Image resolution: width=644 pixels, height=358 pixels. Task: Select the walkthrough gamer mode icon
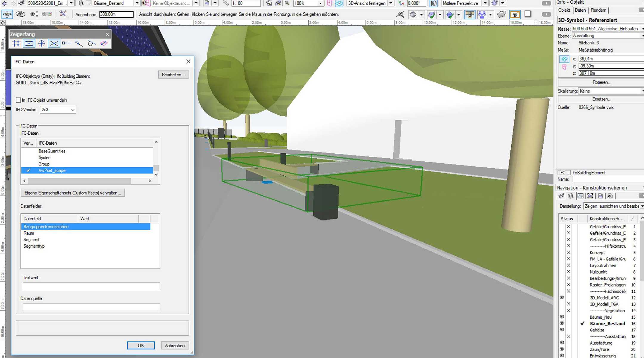coord(47,14)
